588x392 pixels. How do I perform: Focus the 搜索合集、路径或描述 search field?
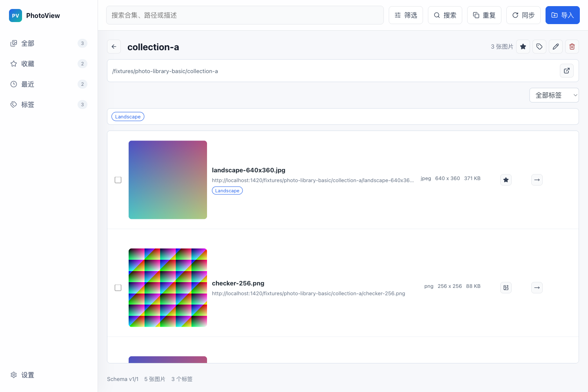click(x=245, y=15)
